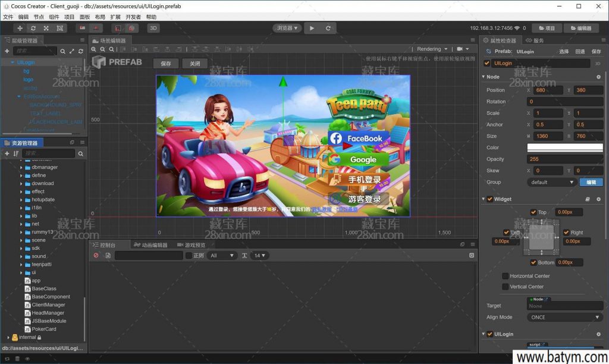The height and width of the screenshot is (364, 609).
Task: Switch to the 动画编辑器 tab
Action: tap(150, 245)
